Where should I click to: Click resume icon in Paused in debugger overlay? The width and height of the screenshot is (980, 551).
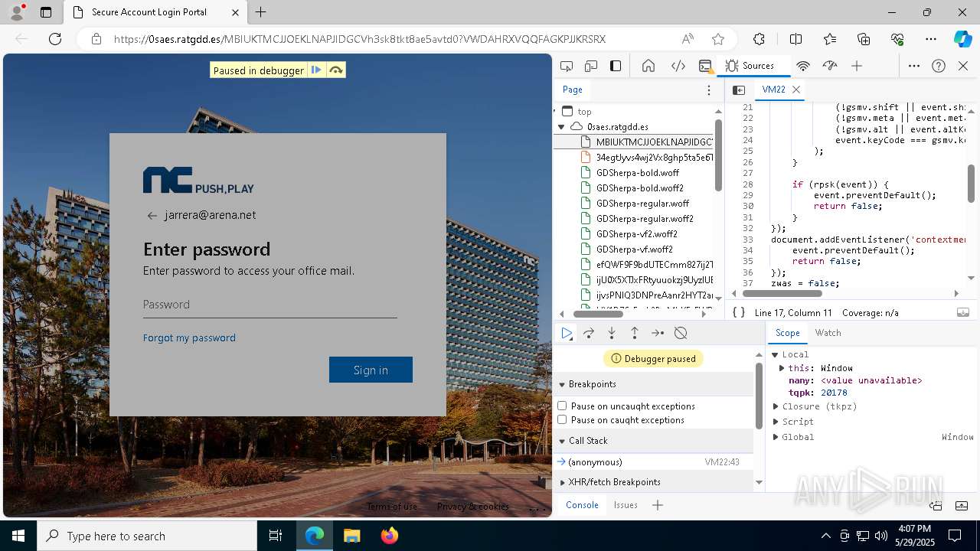(x=316, y=70)
